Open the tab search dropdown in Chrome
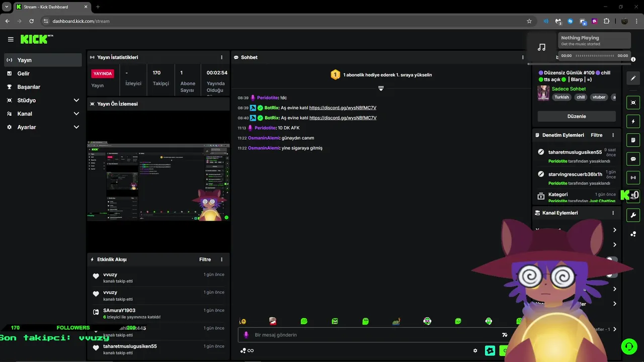Viewport: 644px width, 362px height. click(x=7, y=7)
